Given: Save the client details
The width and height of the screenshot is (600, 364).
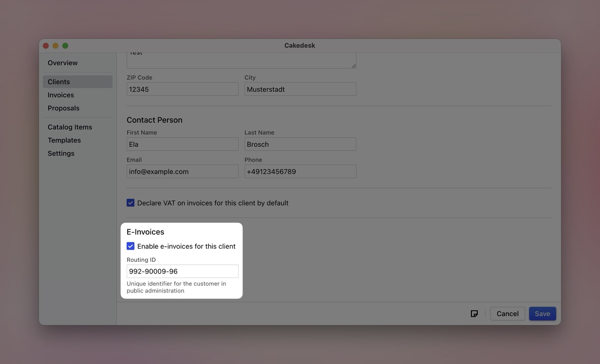Looking at the screenshot, I should pyautogui.click(x=543, y=313).
